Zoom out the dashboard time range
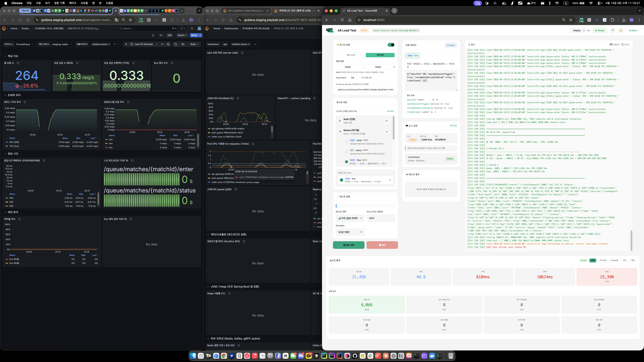644x362 pixels. pyautogui.click(x=168, y=44)
